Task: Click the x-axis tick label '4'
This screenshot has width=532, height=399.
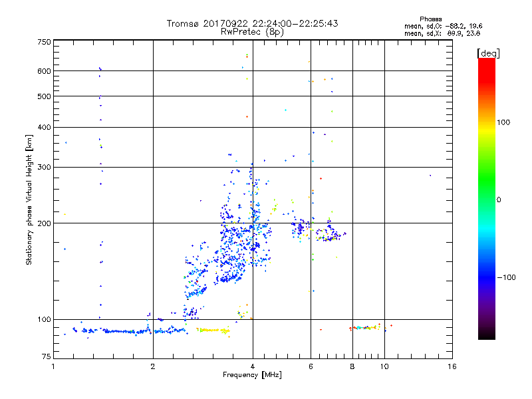Action: click(x=253, y=366)
